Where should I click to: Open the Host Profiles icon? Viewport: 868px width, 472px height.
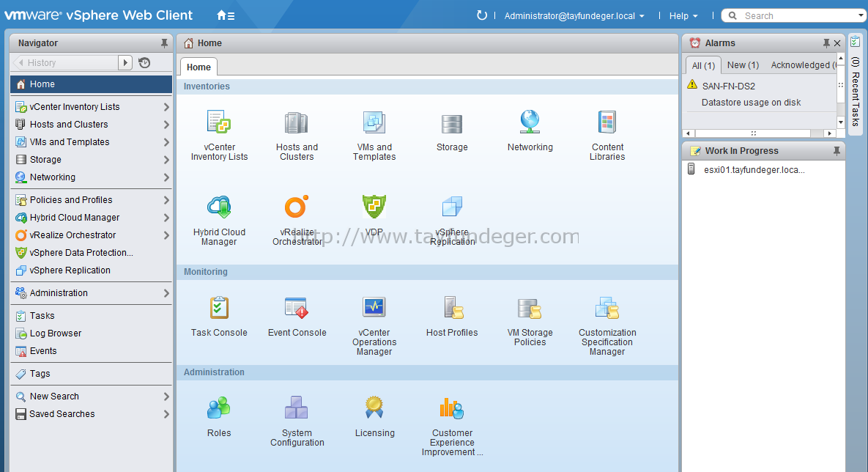[453, 308]
